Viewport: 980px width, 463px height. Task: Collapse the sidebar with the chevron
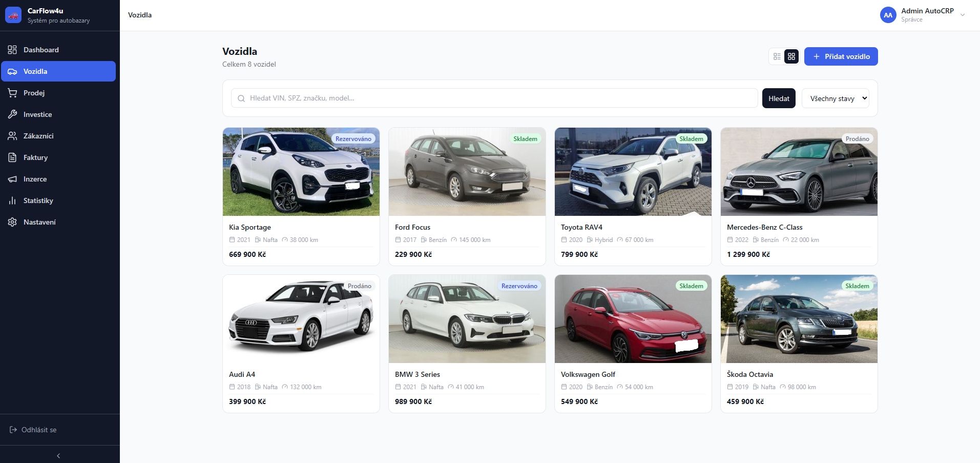[58, 455]
